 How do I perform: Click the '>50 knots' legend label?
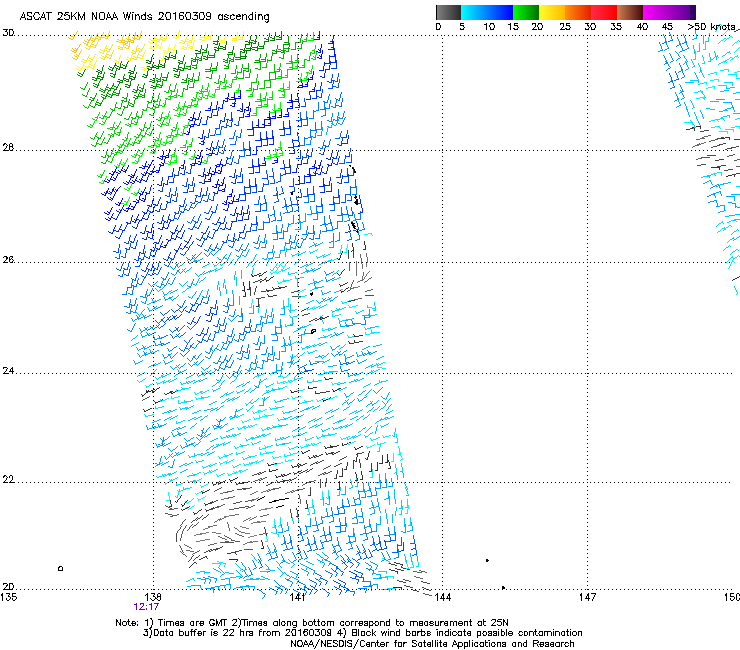[713, 27]
